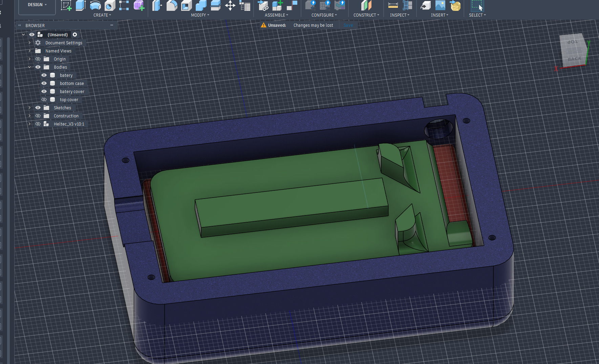The width and height of the screenshot is (599, 364).
Task: Select the Shell tool icon
Action: click(186, 5)
